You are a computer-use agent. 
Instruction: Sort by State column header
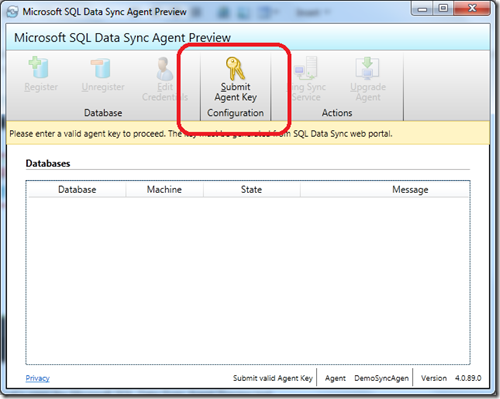point(251,189)
